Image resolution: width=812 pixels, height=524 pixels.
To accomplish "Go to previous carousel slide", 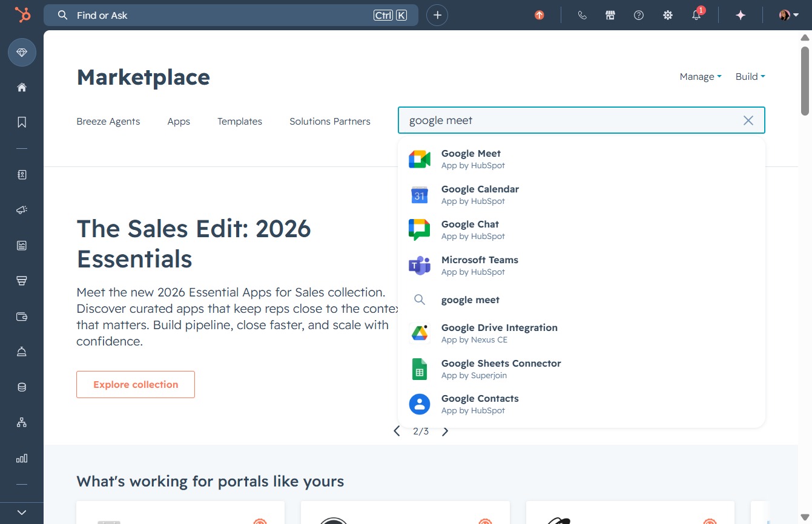I will click(x=397, y=431).
